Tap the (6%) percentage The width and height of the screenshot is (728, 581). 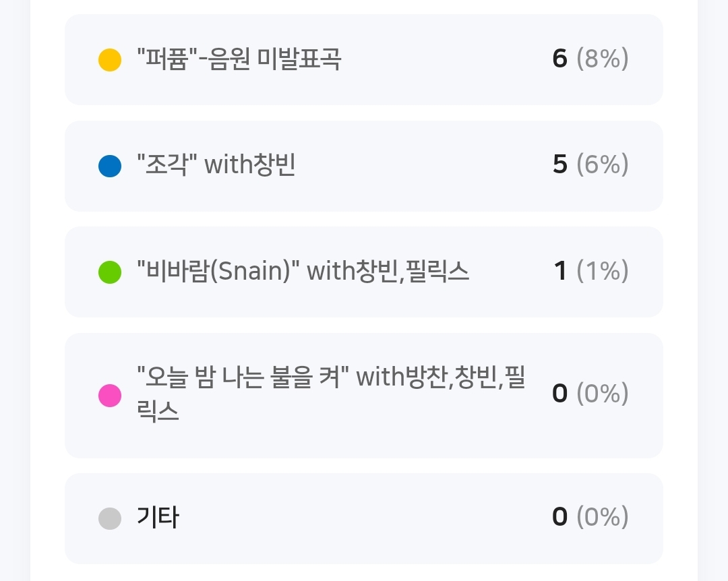(x=603, y=165)
